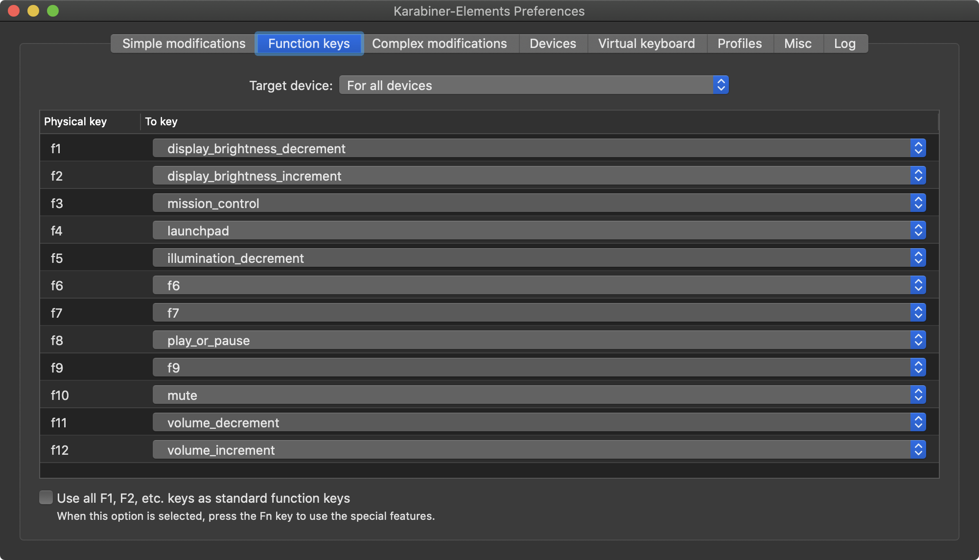979x560 pixels.
Task: Open Complex modifications tab
Action: [x=440, y=44]
